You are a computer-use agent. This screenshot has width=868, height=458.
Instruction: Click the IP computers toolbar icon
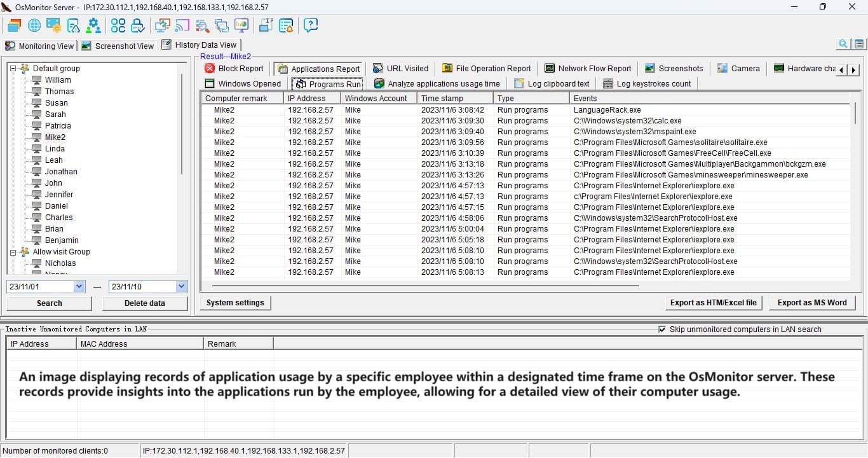coord(266,25)
